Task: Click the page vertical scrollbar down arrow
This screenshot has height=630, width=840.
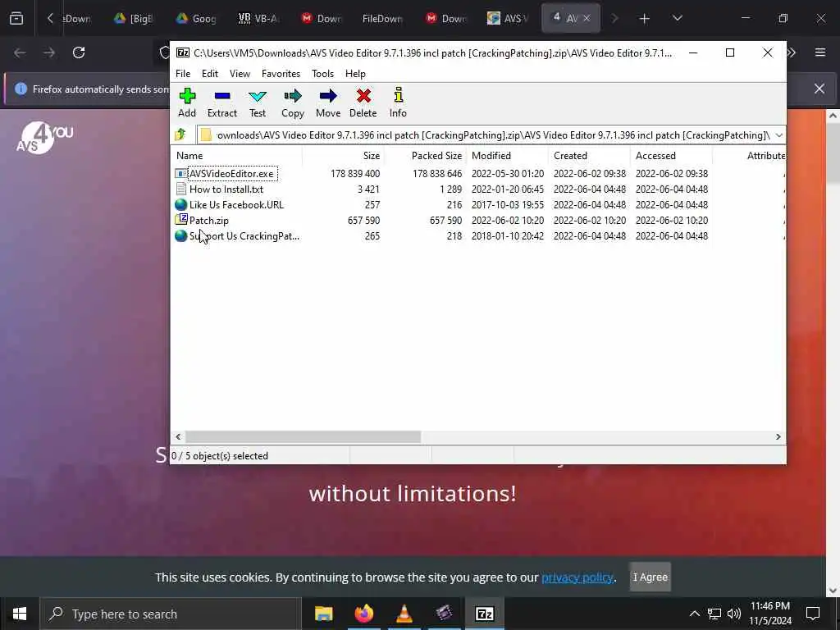Action: 833,591
